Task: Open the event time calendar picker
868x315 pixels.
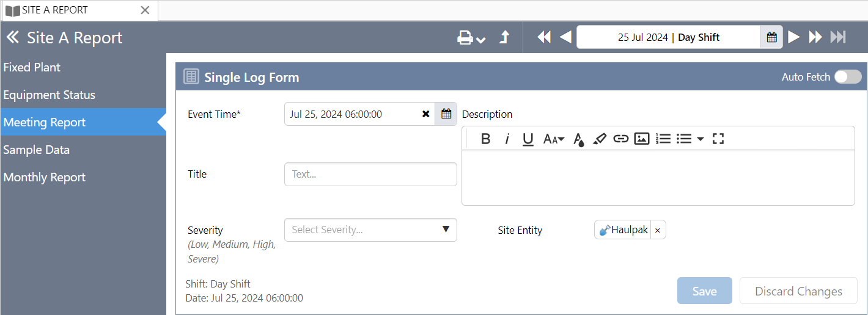Action: pos(446,114)
